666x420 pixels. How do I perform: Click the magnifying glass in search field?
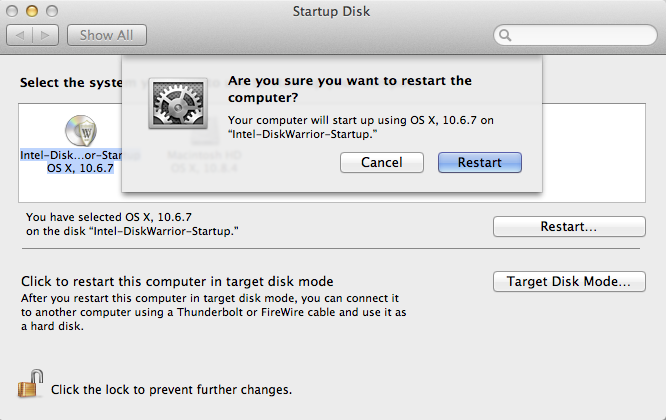coord(507,35)
